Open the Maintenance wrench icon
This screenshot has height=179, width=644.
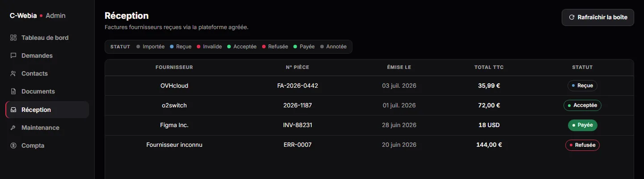[13, 128]
